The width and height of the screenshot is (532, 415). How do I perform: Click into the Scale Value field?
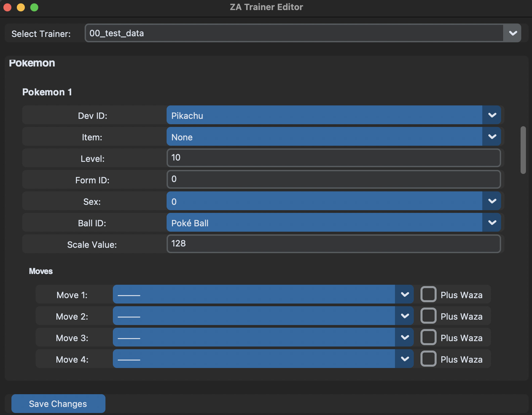coord(333,244)
